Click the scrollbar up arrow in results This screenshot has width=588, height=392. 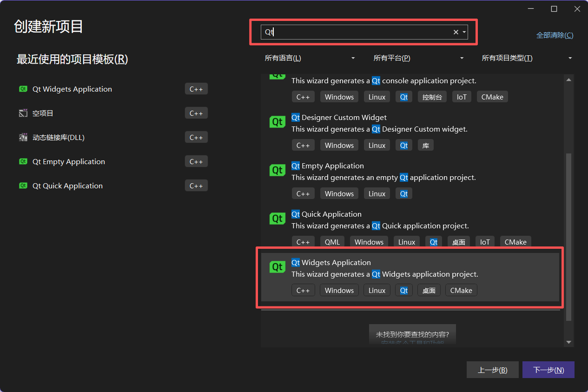coord(568,80)
